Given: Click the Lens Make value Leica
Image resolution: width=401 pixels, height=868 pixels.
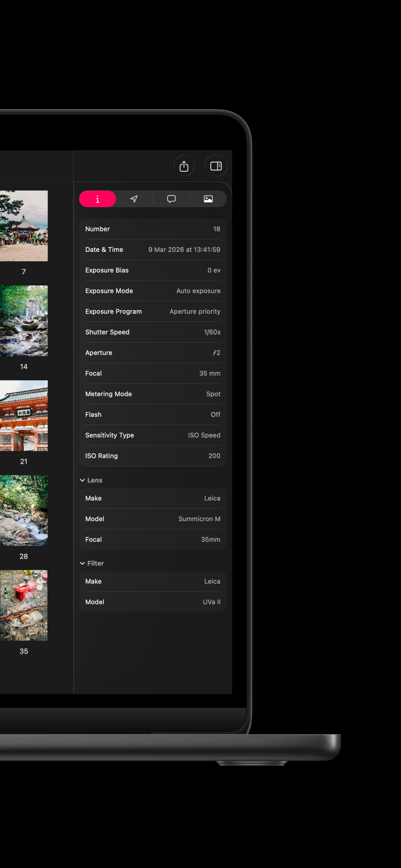Looking at the screenshot, I should (x=212, y=498).
